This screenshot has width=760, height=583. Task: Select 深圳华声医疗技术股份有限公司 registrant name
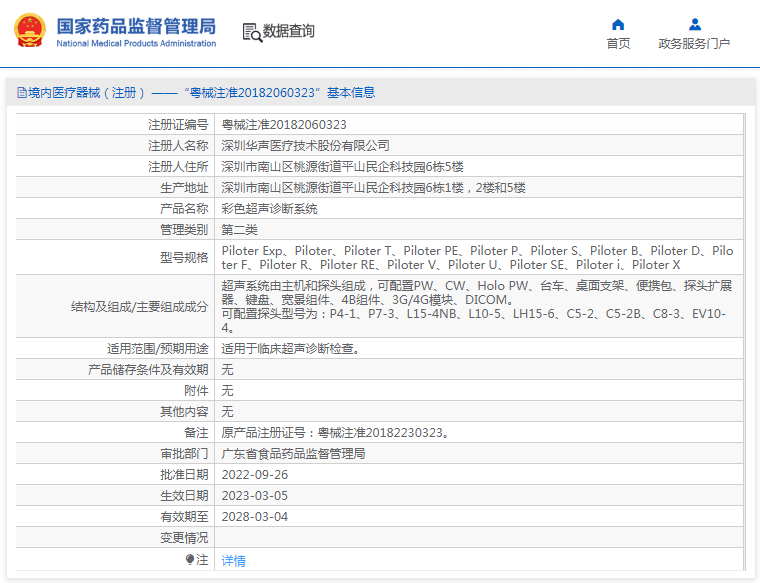(x=305, y=145)
